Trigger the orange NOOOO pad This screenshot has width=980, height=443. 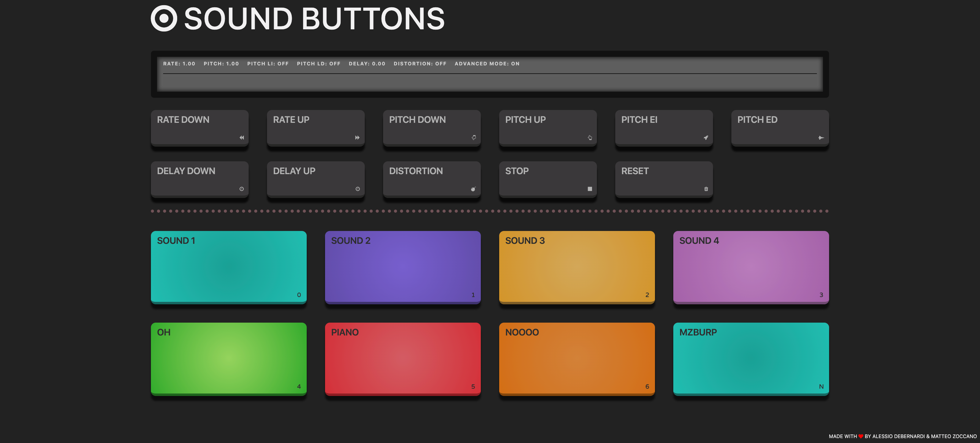576,358
